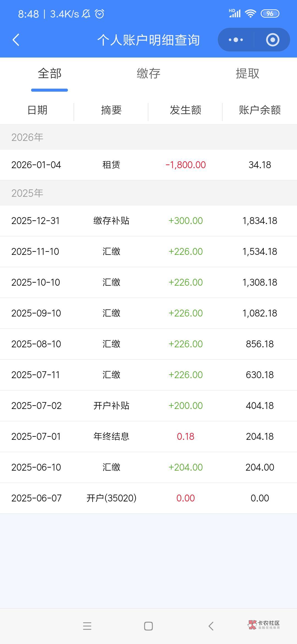Tap the back arrow in header
Viewport: 297px width, 644px height.
(x=16, y=40)
